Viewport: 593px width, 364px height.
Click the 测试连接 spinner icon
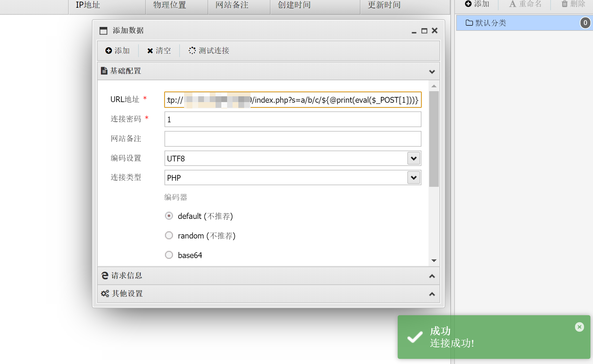coord(192,50)
